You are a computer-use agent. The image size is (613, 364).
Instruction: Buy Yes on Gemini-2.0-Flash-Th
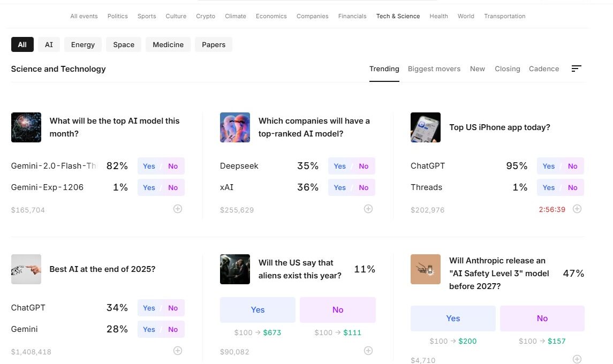tap(149, 166)
